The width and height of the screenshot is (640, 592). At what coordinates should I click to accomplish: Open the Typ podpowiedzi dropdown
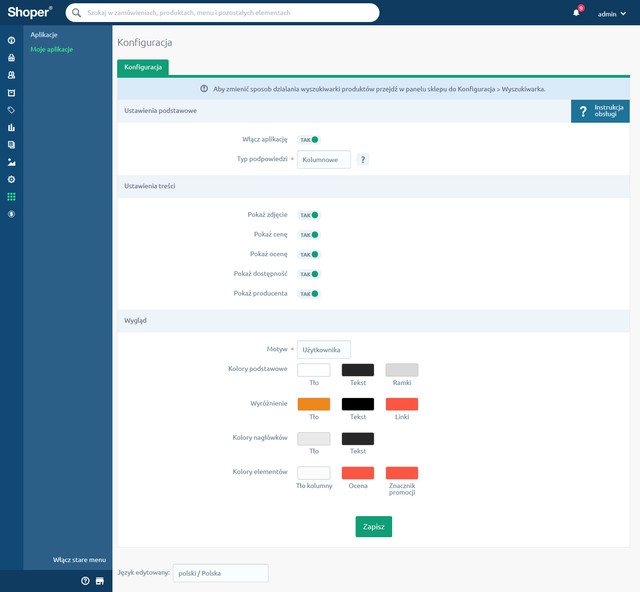tap(324, 160)
